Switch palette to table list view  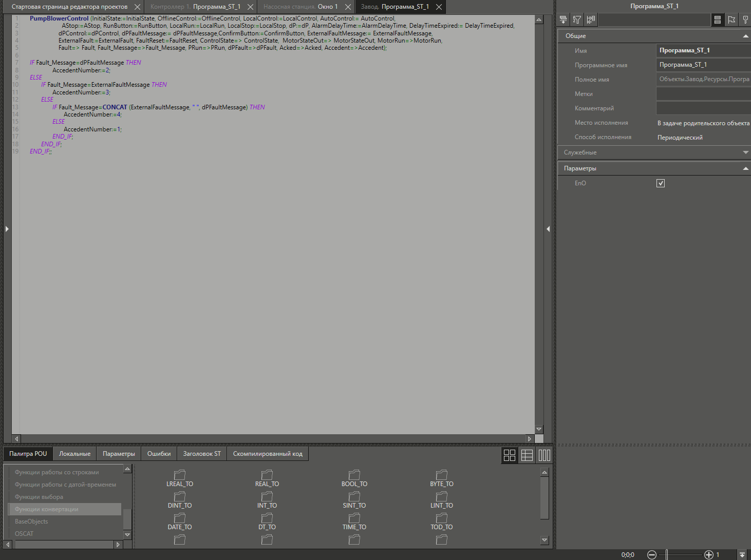pos(527,455)
